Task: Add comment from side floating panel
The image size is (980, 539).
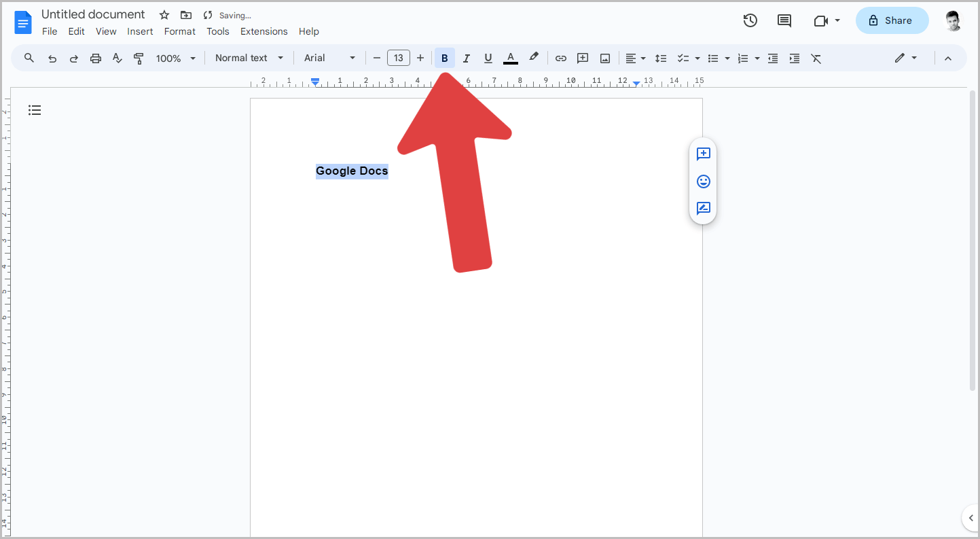Action: pyautogui.click(x=704, y=154)
